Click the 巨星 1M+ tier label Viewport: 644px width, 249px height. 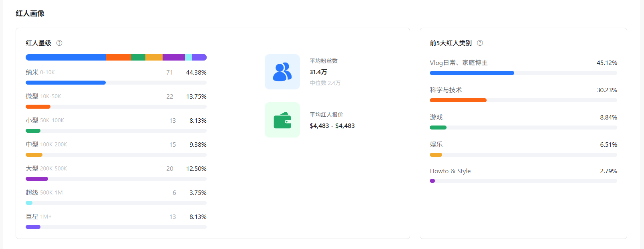(x=38, y=217)
